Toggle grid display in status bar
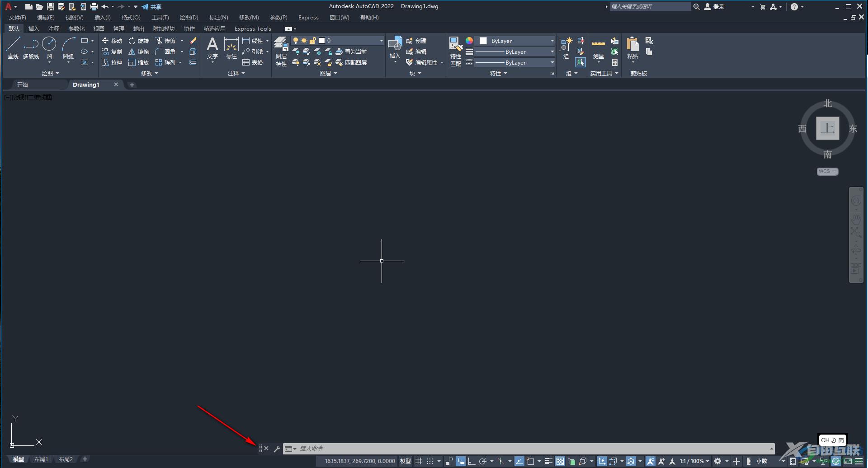 (419, 461)
